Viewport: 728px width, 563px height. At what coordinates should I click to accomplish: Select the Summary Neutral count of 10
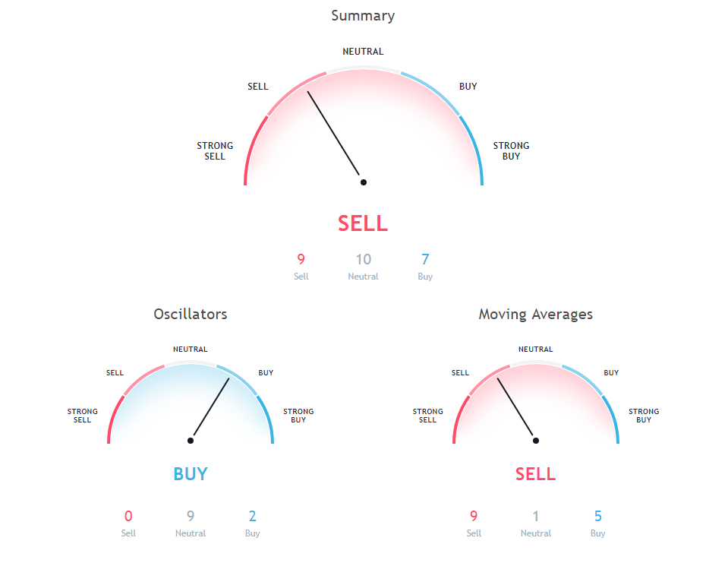coord(363,260)
